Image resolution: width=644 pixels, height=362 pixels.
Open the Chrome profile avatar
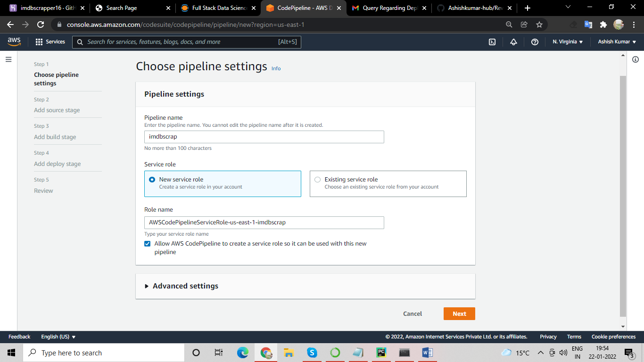point(619,25)
